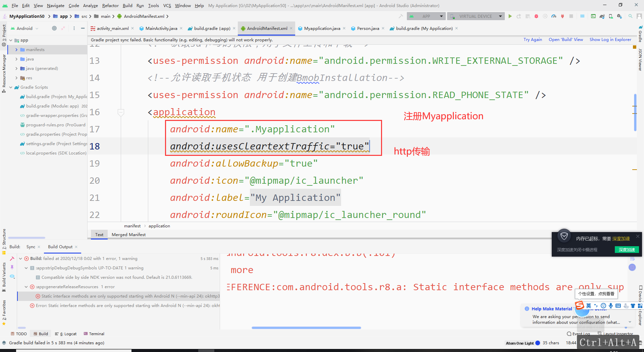Viewport: 644px width, 352px height.
Task: Close the AndroidManifest.xml tab
Action: [x=291, y=28]
